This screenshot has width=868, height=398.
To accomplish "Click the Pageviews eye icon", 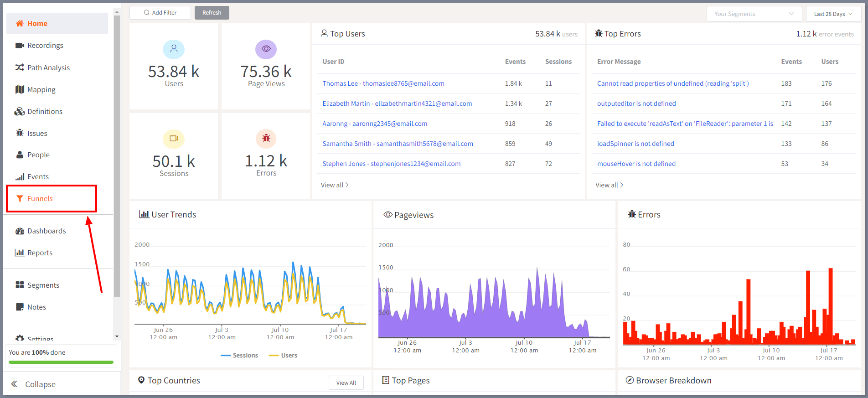I will [x=388, y=214].
